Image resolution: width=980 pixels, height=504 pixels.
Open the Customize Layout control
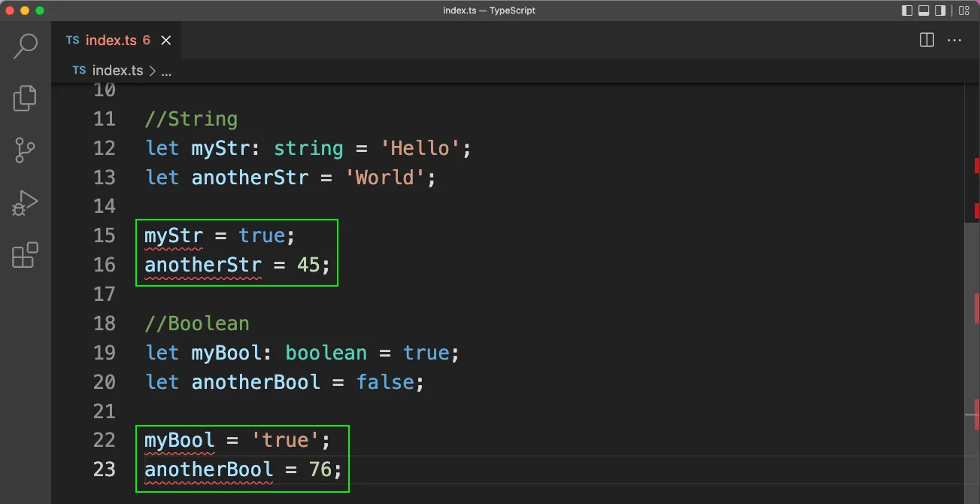(x=963, y=11)
